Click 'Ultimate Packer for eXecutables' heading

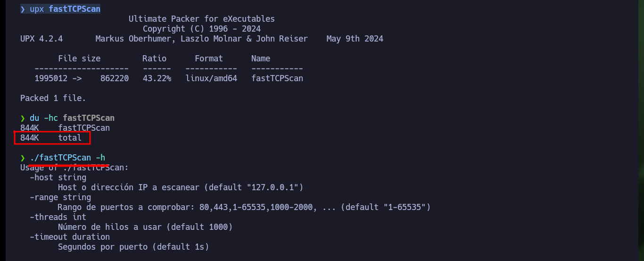pyautogui.click(x=202, y=19)
